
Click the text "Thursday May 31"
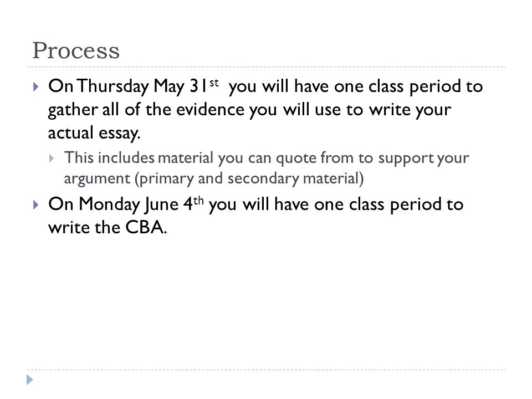click(142, 86)
